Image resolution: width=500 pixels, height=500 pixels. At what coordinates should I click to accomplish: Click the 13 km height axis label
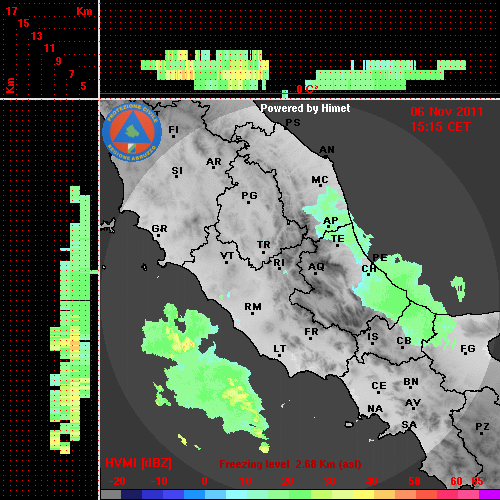(37, 36)
